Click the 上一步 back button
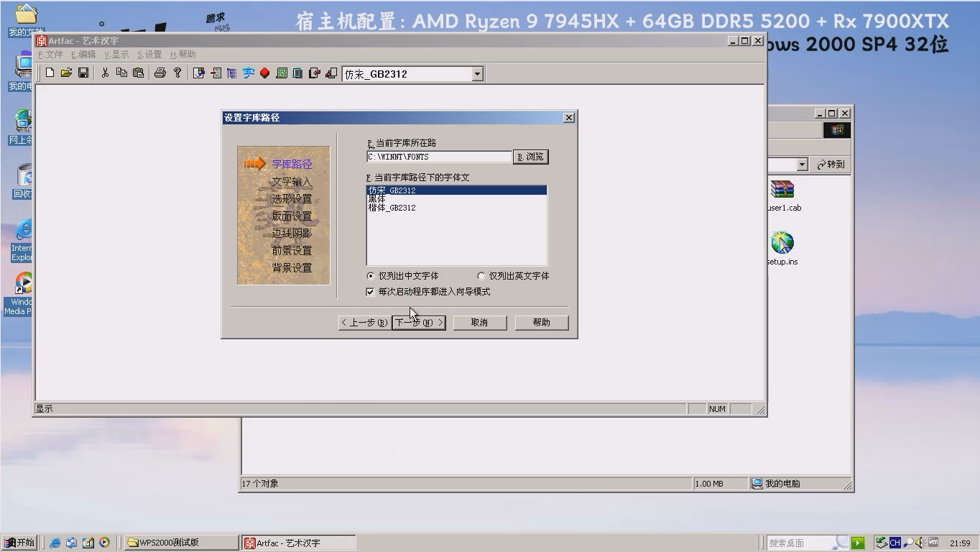This screenshot has height=552, width=980. pos(364,323)
